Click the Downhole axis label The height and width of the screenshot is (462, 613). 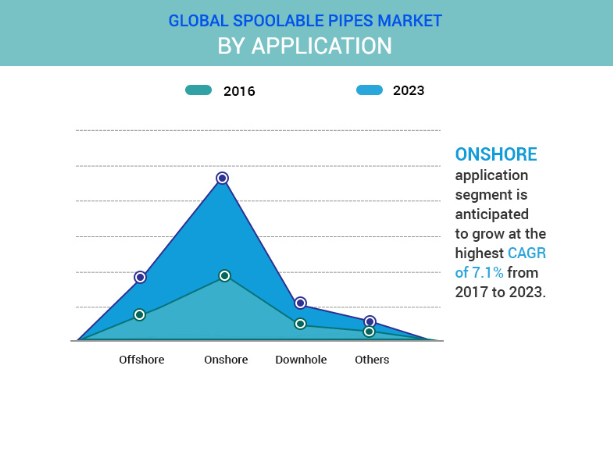301,360
